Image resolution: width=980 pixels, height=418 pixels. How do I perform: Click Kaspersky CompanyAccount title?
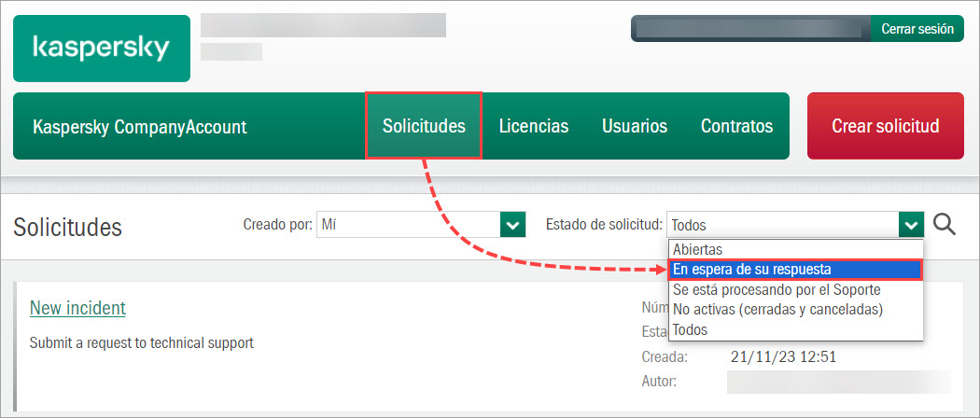[x=139, y=127]
